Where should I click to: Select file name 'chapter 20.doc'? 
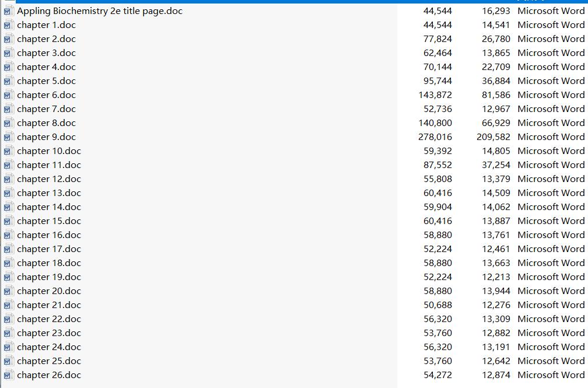point(49,291)
